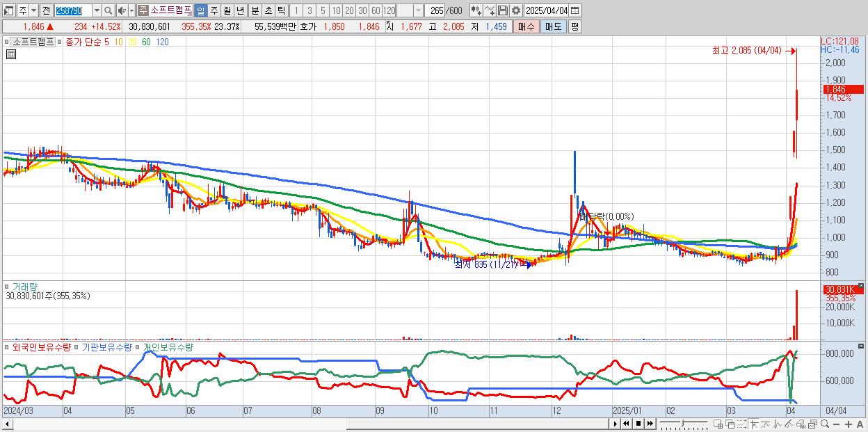Select the 일 daily period tab
The width and height of the screenshot is (868, 432).
(200, 10)
